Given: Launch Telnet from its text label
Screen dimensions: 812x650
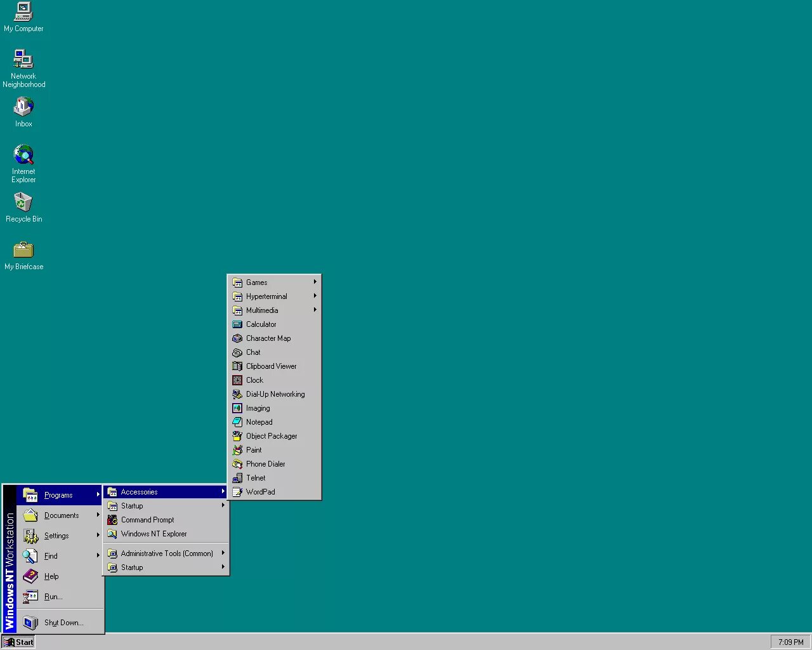Looking at the screenshot, I should (256, 478).
